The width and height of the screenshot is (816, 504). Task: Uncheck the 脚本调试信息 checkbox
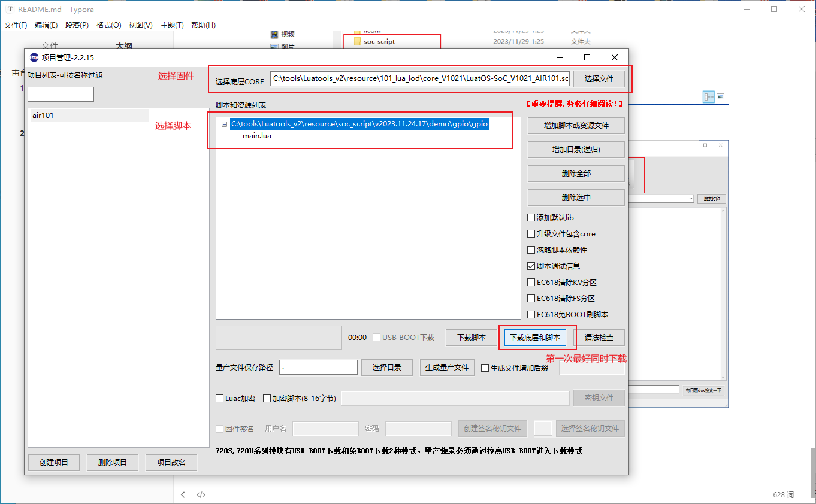click(531, 266)
